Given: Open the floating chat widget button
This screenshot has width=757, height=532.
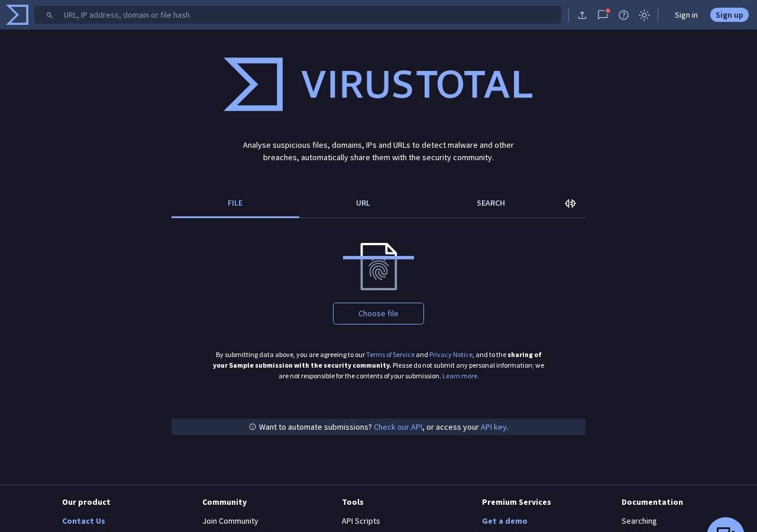Looking at the screenshot, I should coord(726,525).
